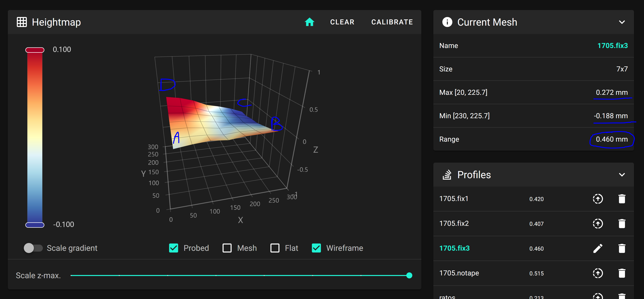644x299 pixels.
Task: Click the lower -0.100 gradient handle
Action: click(x=35, y=225)
